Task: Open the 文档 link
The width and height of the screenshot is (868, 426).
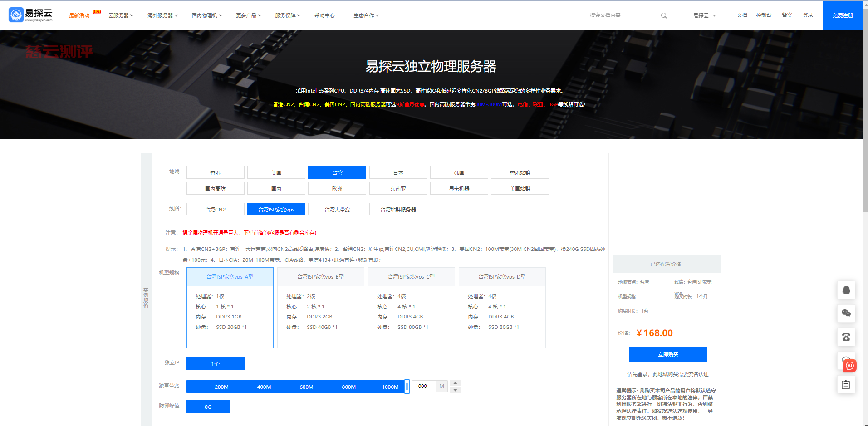Action: point(742,15)
